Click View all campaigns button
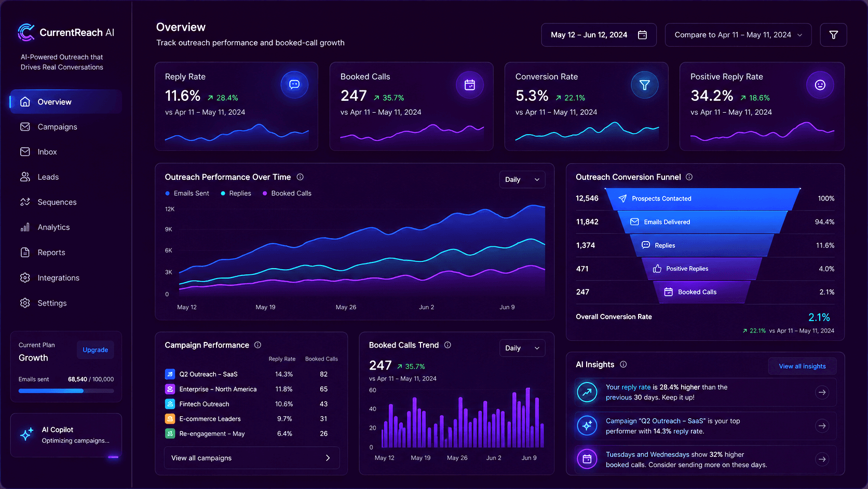The height and width of the screenshot is (489, 868). (x=252, y=458)
